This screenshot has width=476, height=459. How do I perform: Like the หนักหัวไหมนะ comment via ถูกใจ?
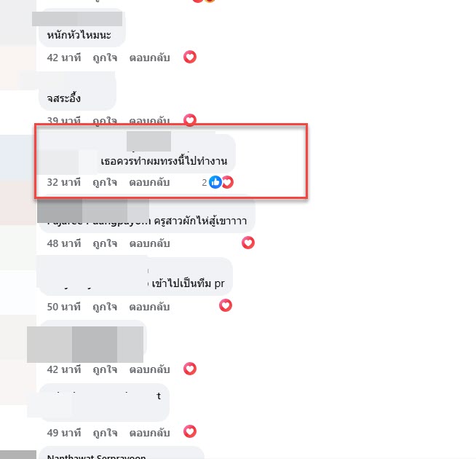pyautogui.click(x=105, y=58)
